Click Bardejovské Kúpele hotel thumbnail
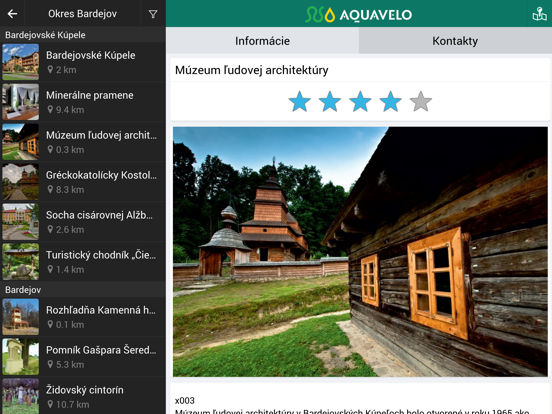The height and width of the screenshot is (414, 552). [21, 62]
